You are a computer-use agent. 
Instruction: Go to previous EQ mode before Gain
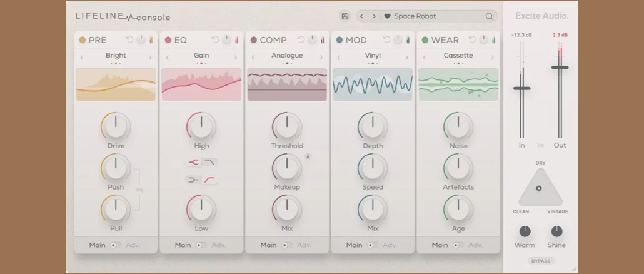pos(167,58)
